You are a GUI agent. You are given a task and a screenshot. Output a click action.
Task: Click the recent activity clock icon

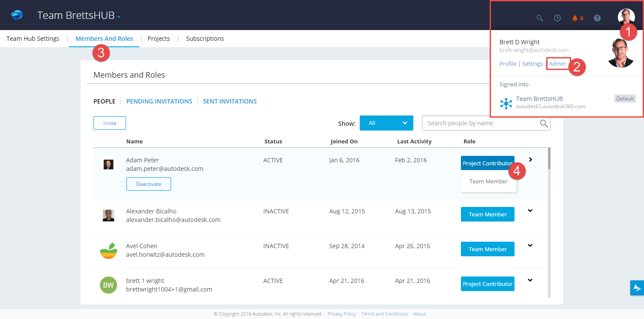click(557, 18)
